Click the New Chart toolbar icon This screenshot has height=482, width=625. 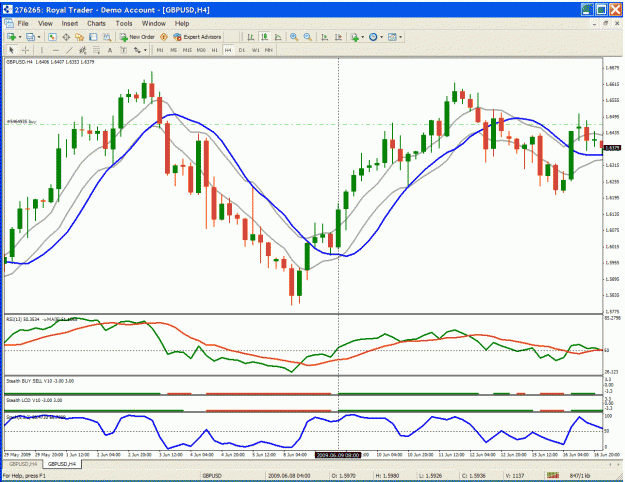point(11,37)
